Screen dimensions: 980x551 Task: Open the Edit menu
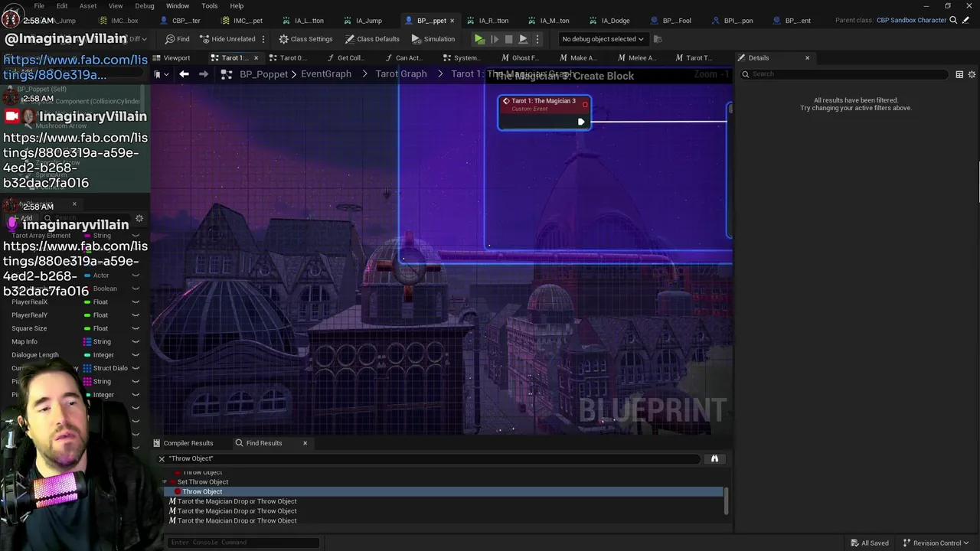62,6
